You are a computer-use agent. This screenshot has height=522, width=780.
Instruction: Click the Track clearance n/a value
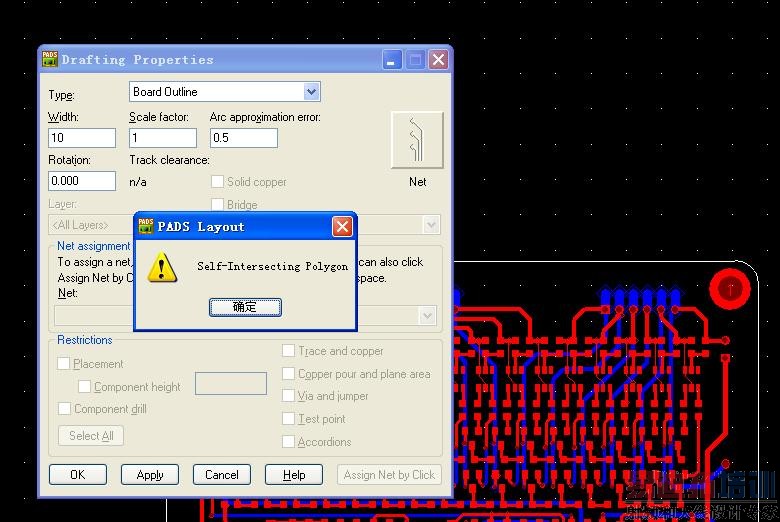click(138, 182)
